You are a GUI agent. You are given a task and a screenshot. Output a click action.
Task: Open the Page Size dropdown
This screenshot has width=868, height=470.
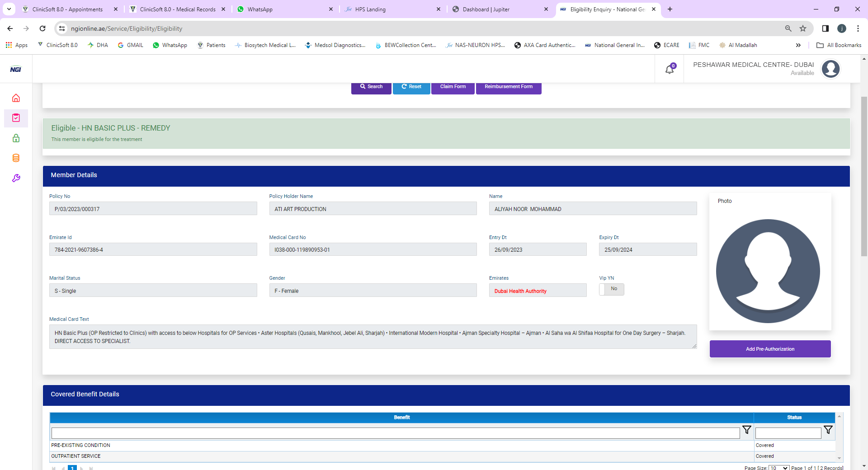click(x=779, y=467)
